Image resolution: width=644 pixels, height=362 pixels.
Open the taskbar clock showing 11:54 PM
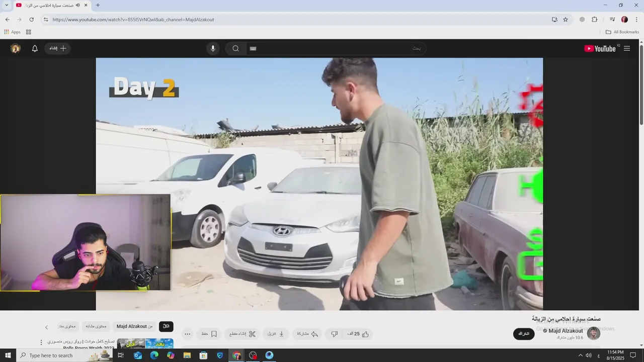615,355
